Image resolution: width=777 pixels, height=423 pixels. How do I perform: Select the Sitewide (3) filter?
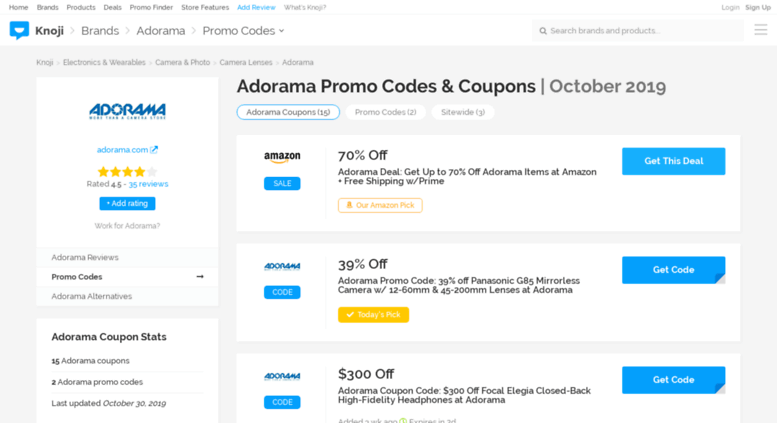tap(463, 112)
